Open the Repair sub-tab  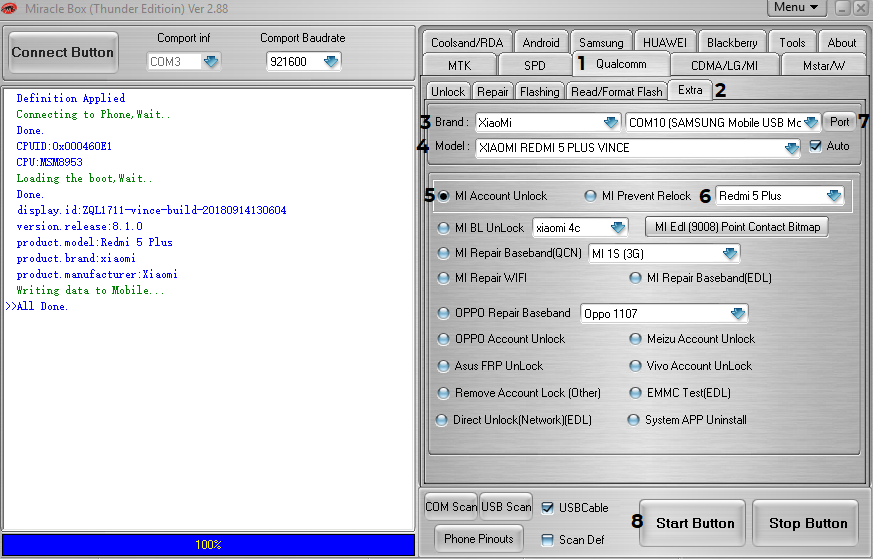click(493, 91)
